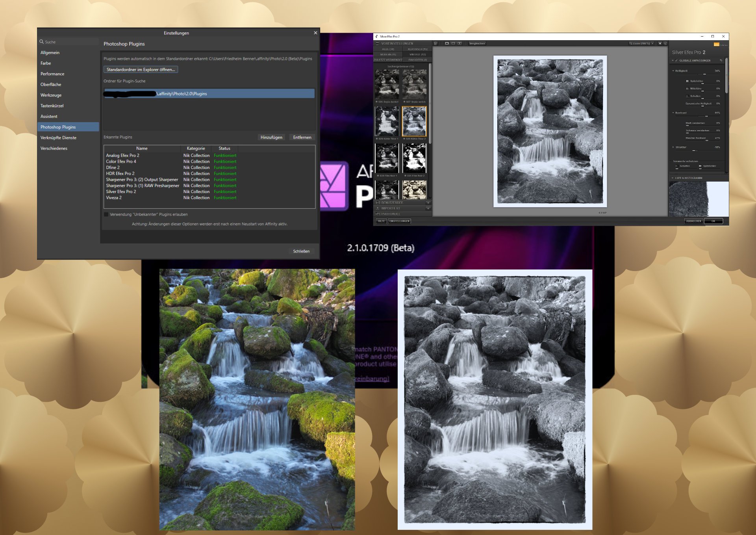Expand the Protokoll section
The height and width of the screenshot is (535, 756).
coord(402,214)
